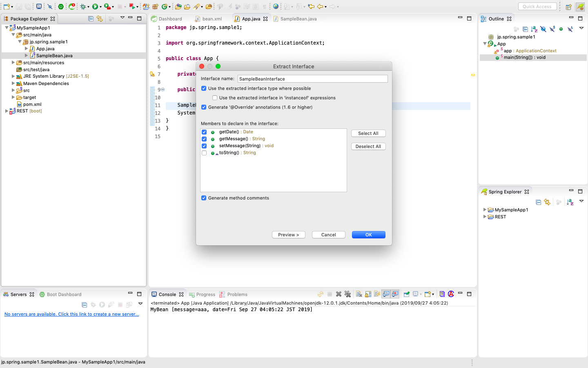Screen dimensions: 588x368
Task: Click the Open Type icon in the toolbar
Action: coord(178,7)
